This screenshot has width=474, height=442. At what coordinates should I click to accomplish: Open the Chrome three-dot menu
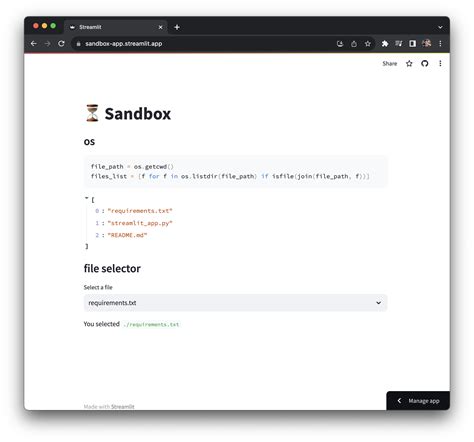[440, 44]
